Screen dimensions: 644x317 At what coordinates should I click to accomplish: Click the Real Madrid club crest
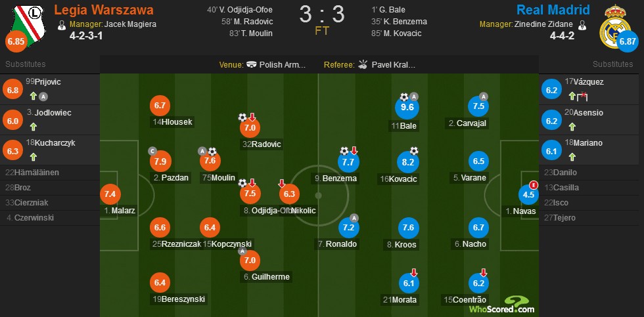coord(615,27)
